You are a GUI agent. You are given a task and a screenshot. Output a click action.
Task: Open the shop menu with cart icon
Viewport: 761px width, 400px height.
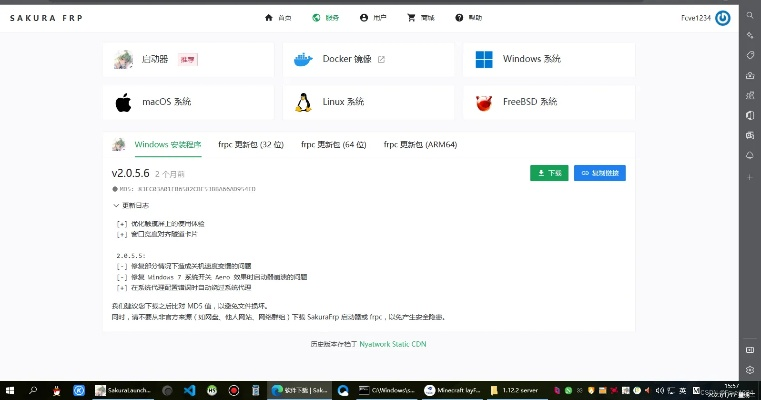click(x=420, y=17)
